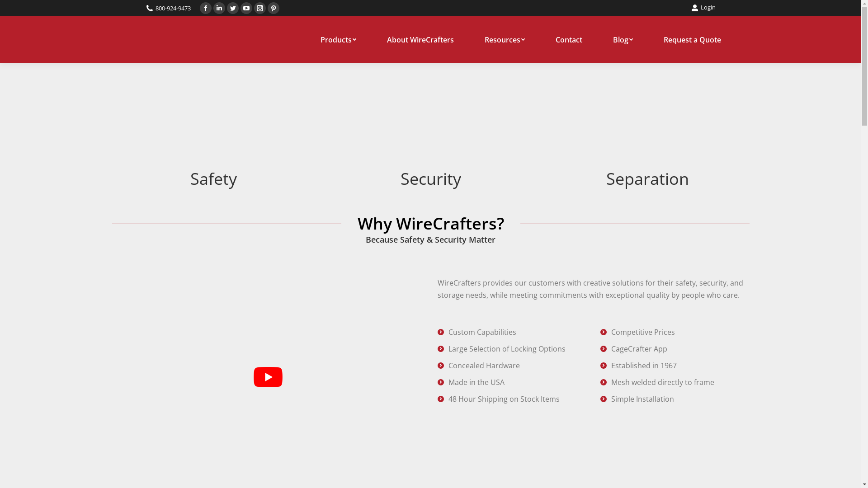Click 'Because Safety & Security Matter' subtitle
Viewport: 868px width, 488px height.
tap(430, 239)
